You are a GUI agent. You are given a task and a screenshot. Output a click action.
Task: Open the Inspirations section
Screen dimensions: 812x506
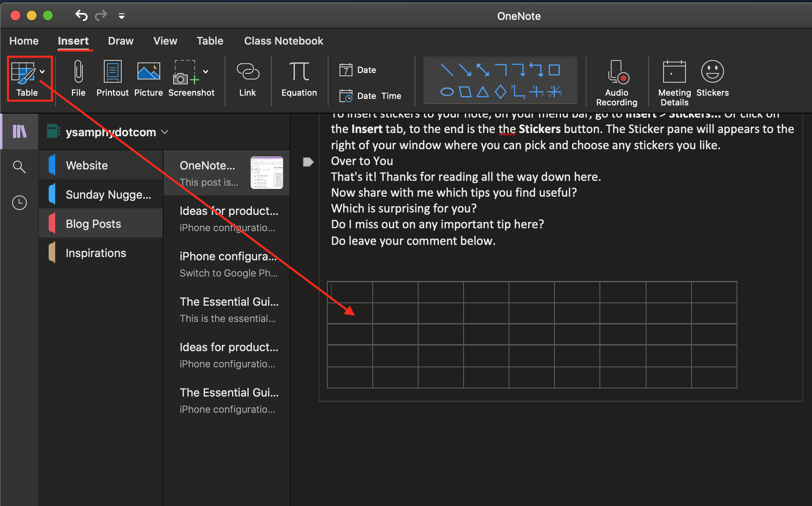(x=101, y=253)
